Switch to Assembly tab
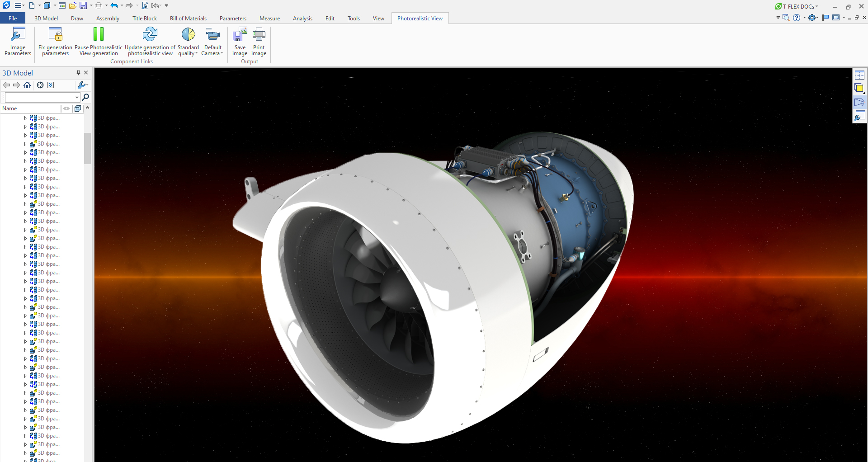 pos(108,19)
